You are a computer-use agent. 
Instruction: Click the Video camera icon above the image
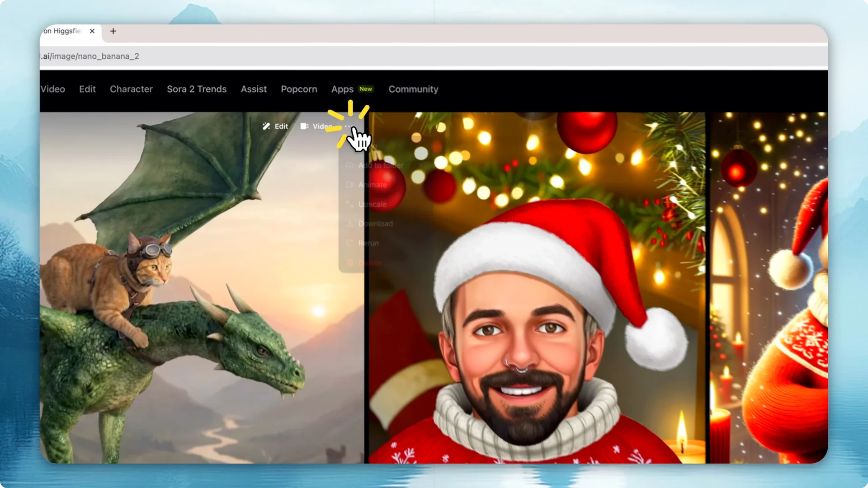[305, 127]
